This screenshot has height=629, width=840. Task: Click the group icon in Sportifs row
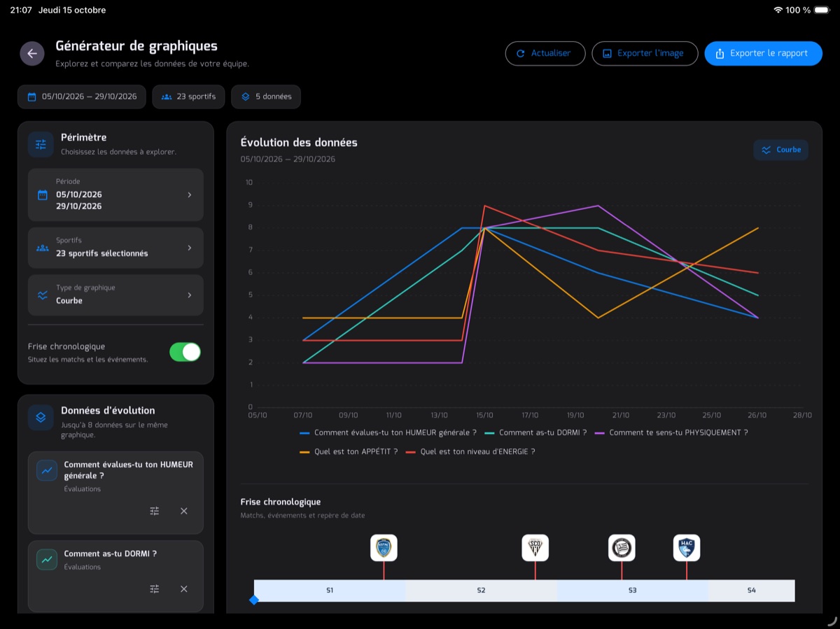(x=42, y=248)
